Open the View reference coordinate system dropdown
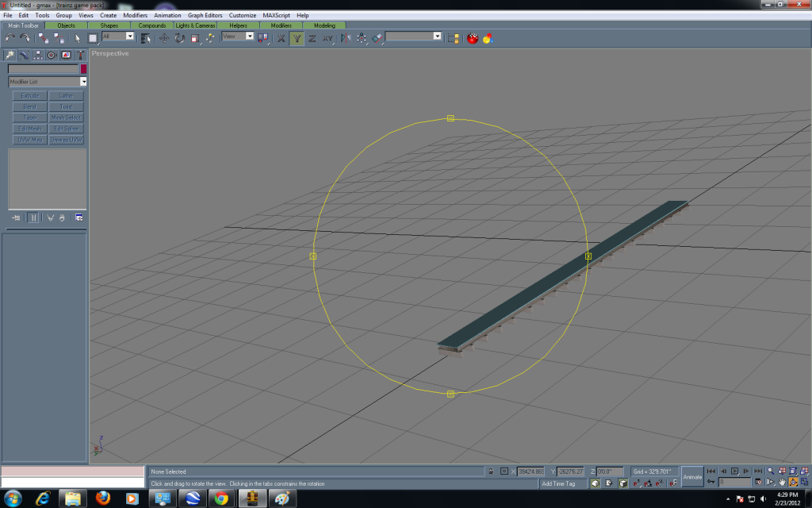The image size is (812, 508). pos(236,37)
